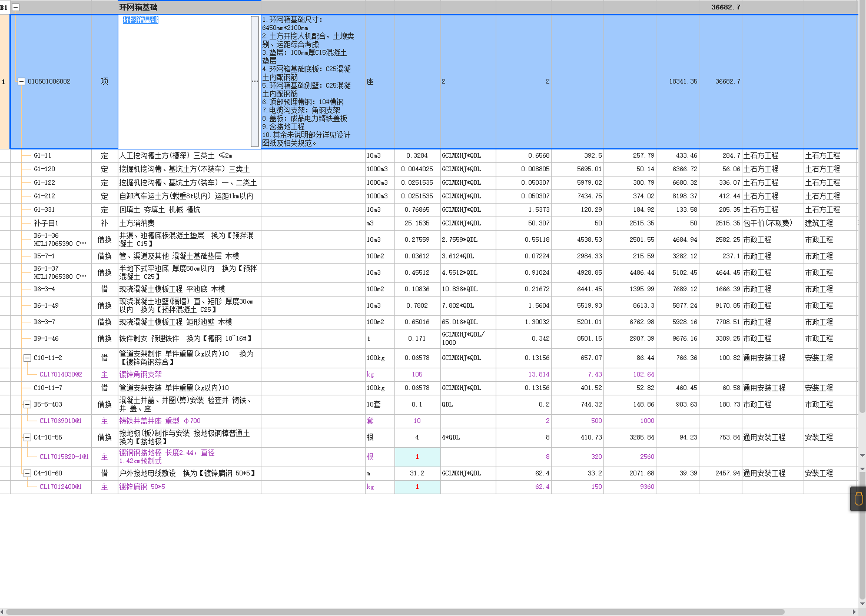The height and width of the screenshot is (616, 866).
Task: Select code cell D9-1-46
Action: click(46, 338)
